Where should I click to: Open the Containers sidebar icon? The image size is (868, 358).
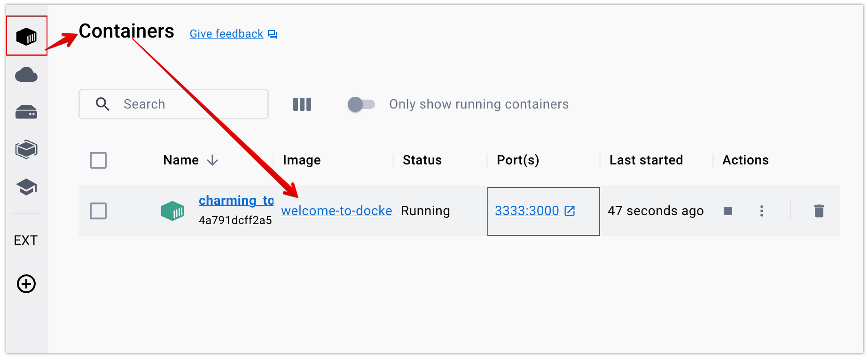point(26,36)
